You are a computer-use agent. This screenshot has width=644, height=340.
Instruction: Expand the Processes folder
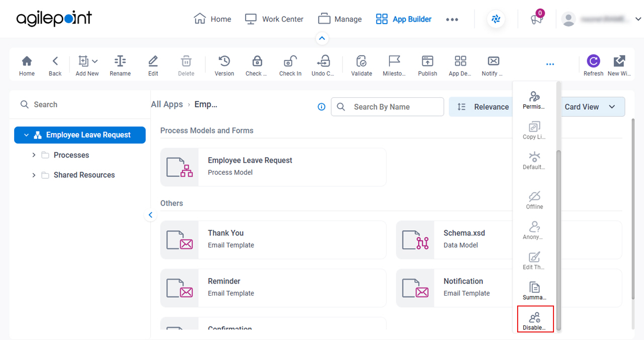point(34,155)
